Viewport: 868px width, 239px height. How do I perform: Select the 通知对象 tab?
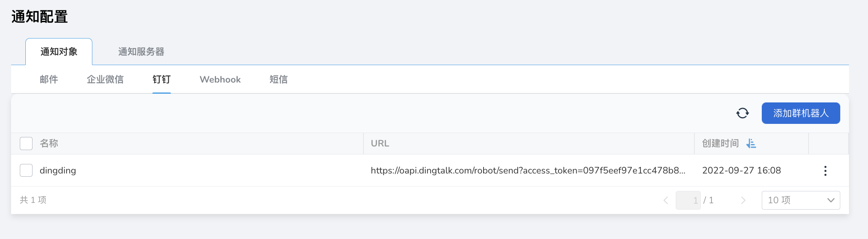tap(59, 52)
